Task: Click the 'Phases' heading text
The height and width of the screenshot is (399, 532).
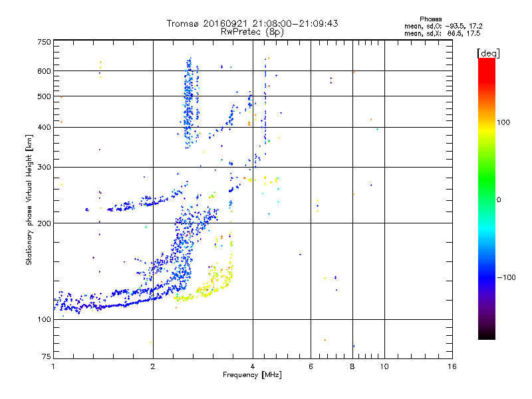Action: click(x=430, y=19)
